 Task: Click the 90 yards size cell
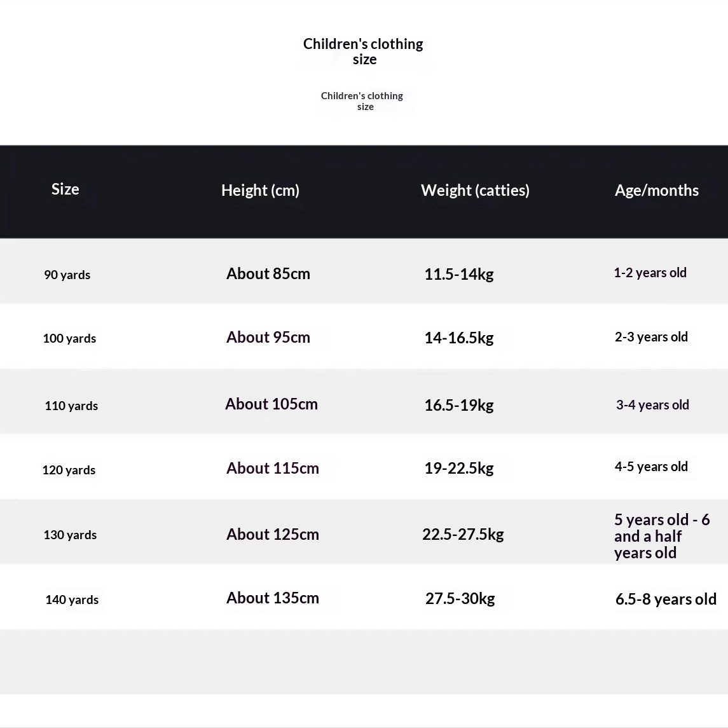click(67, 275)
